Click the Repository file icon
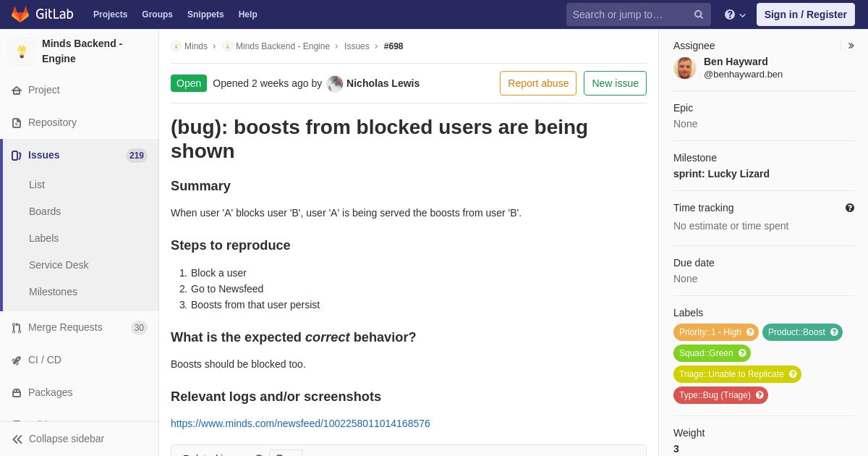 click(17, 123)
